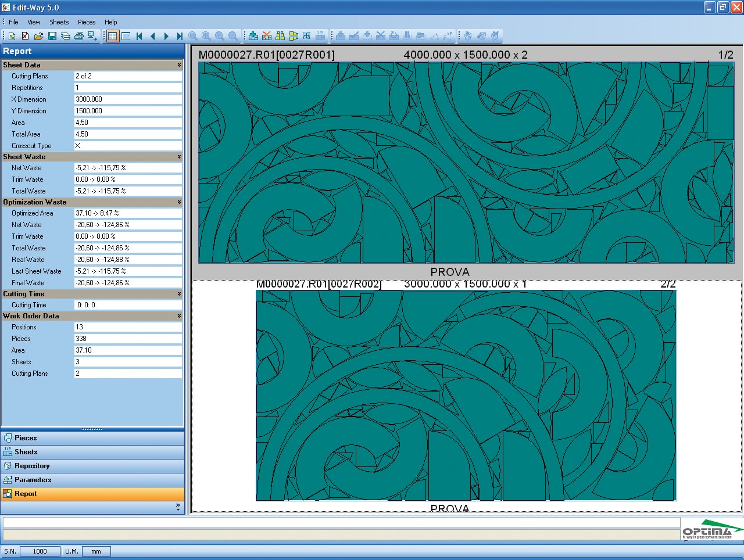Click the S.N. field showing 1000
Viewport: 744px width, 560px height.
[40, 551]
